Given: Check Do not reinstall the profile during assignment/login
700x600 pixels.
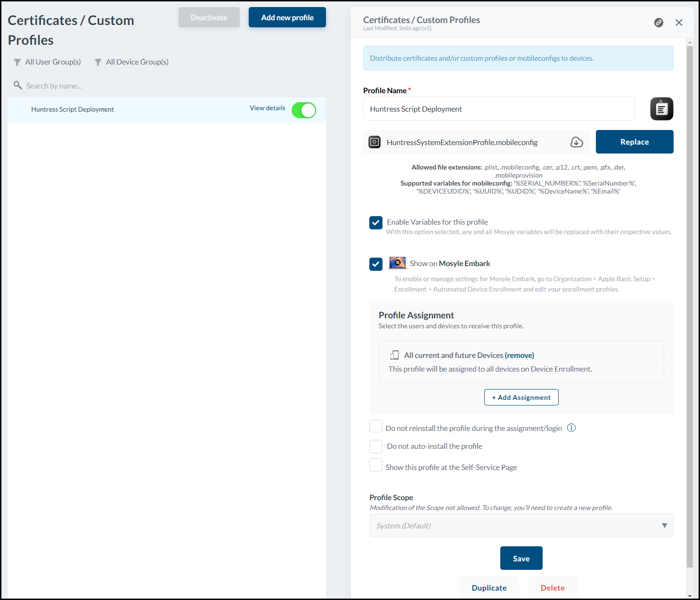Looking at the screenshot, I should [x=376, y=426].
